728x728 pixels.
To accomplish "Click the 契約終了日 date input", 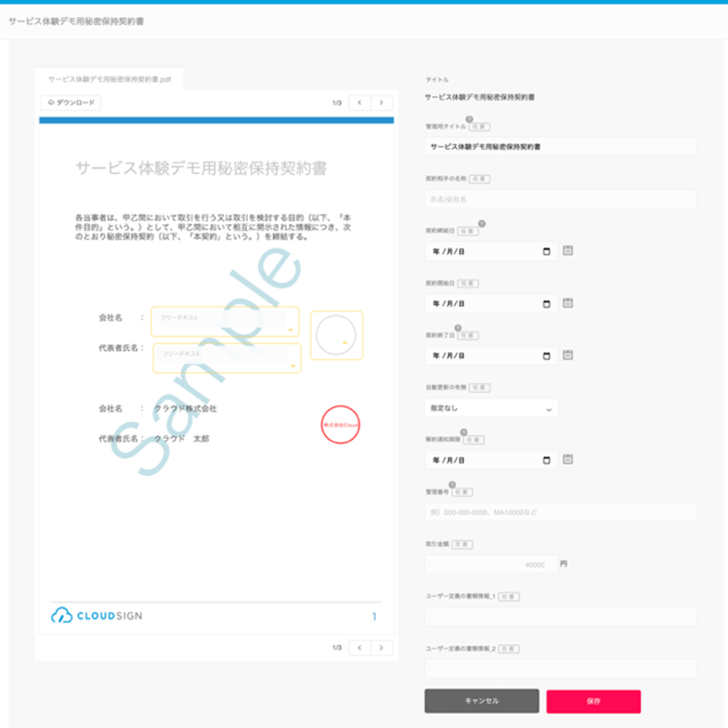I will pos(491,355).
